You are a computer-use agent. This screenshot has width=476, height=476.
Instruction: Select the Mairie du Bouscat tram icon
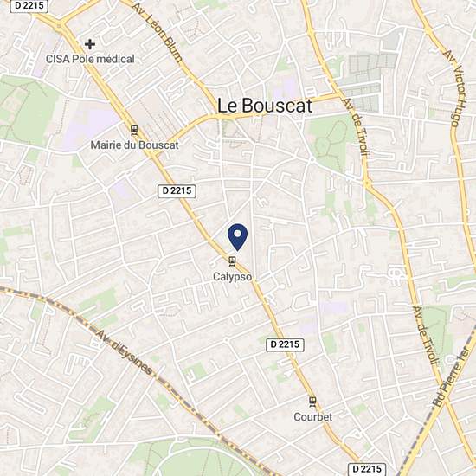click(134, 130)
